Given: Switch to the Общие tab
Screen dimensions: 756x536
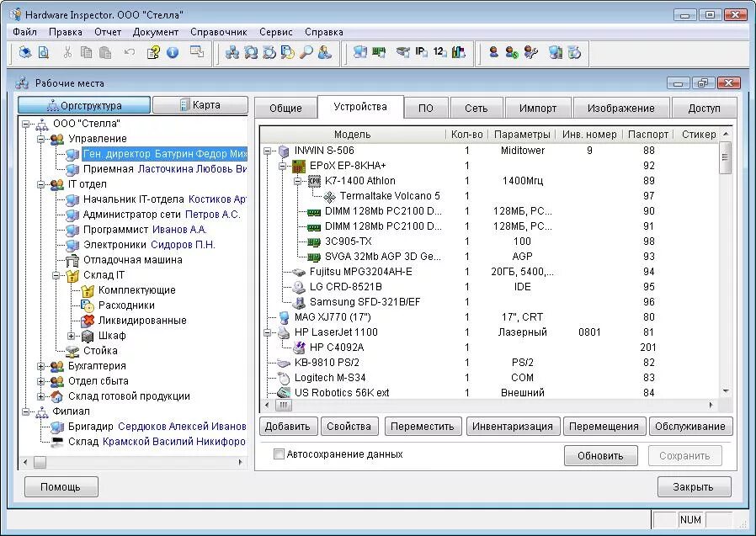Looking at the screenshot, I should pyautogui.click(x=285, y=108).
